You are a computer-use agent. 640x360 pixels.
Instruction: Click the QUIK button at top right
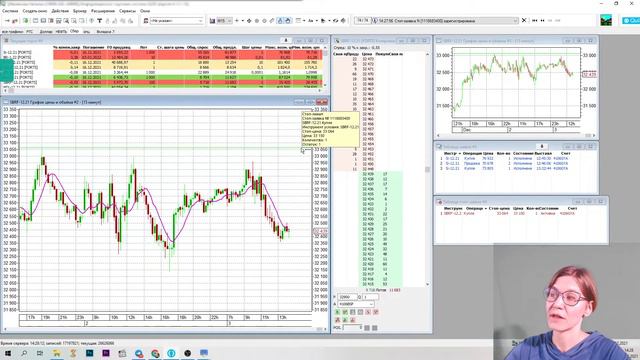coord(631,20)
